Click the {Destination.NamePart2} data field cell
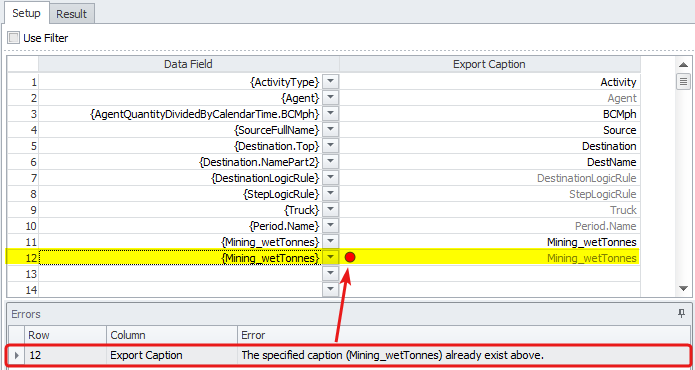 (180, 162)
